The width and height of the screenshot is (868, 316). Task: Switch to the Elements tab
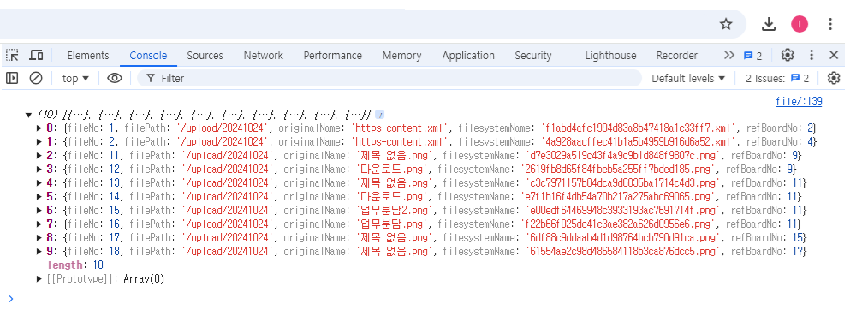click(88, 56)
